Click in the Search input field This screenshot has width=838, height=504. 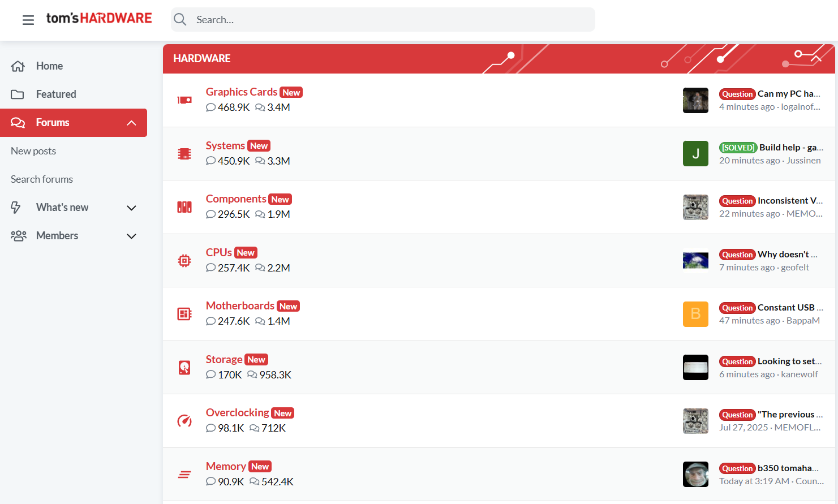point(383,20)
